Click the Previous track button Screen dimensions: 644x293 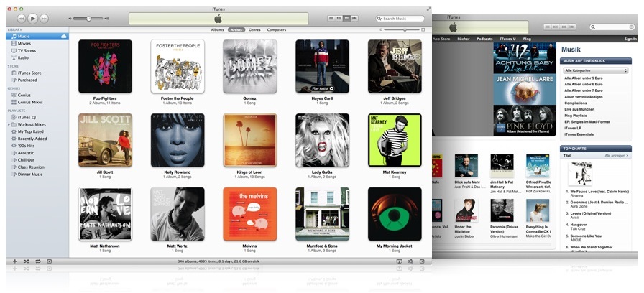tap(22, 19)
